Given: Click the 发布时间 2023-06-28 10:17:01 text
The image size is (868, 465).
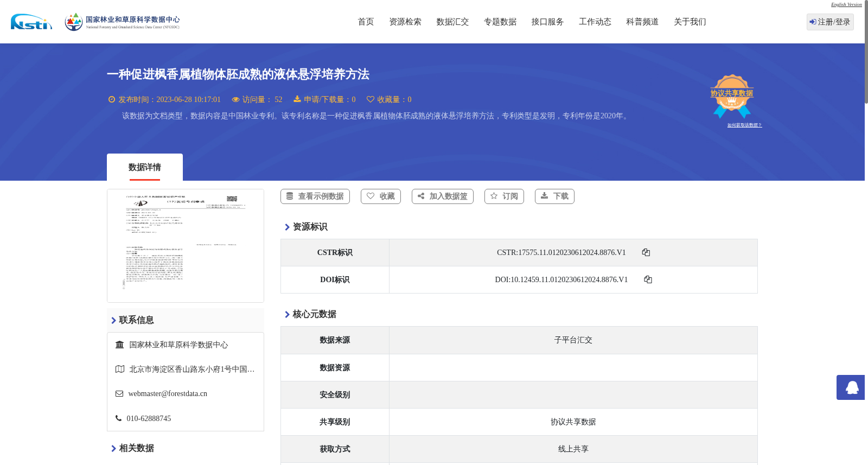Looking at the screenshot, I should 169,99.
